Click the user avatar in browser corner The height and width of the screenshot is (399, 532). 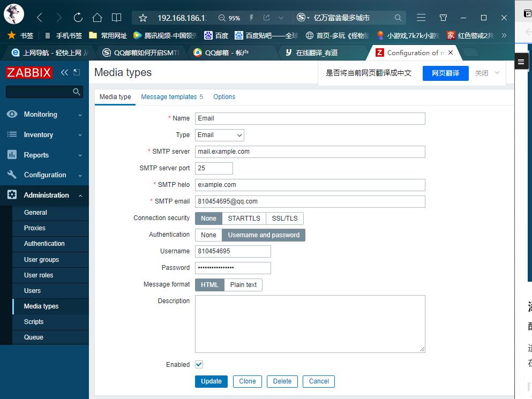14,14
